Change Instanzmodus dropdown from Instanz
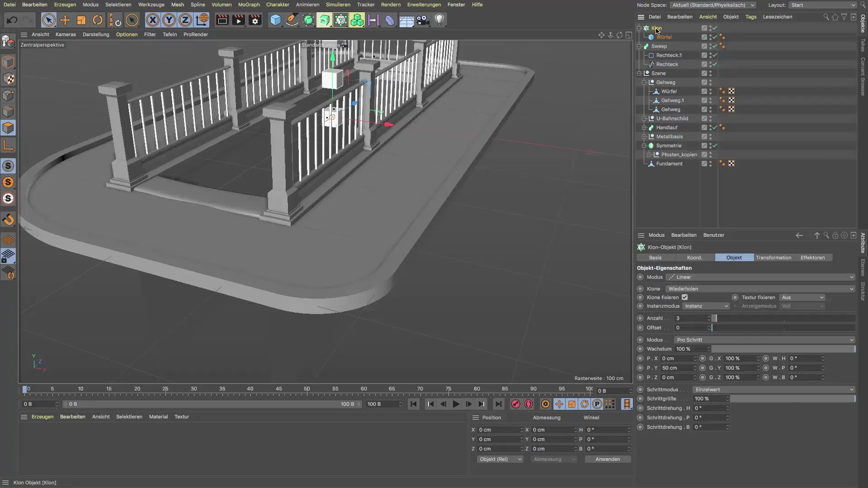This screenshot has width=868, height=488. click(707, 305)
